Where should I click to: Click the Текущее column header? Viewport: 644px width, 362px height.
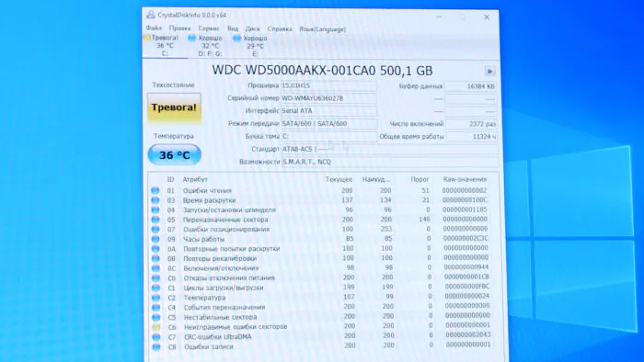(339, 179)
